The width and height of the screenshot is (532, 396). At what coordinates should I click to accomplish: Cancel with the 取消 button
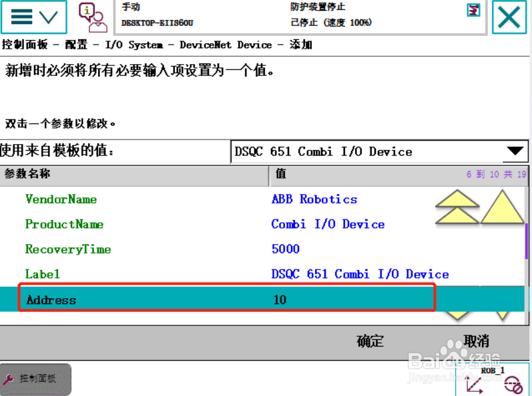point(477,341)
